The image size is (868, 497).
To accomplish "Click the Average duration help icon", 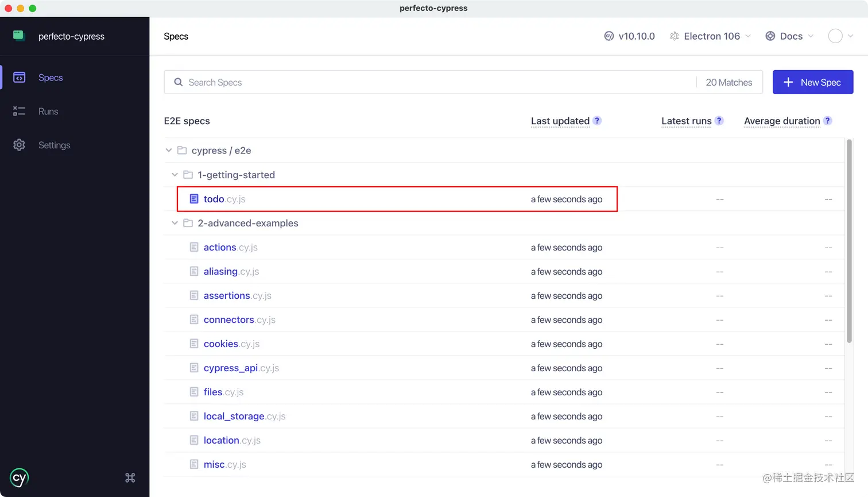I will (x=827, y=121).
